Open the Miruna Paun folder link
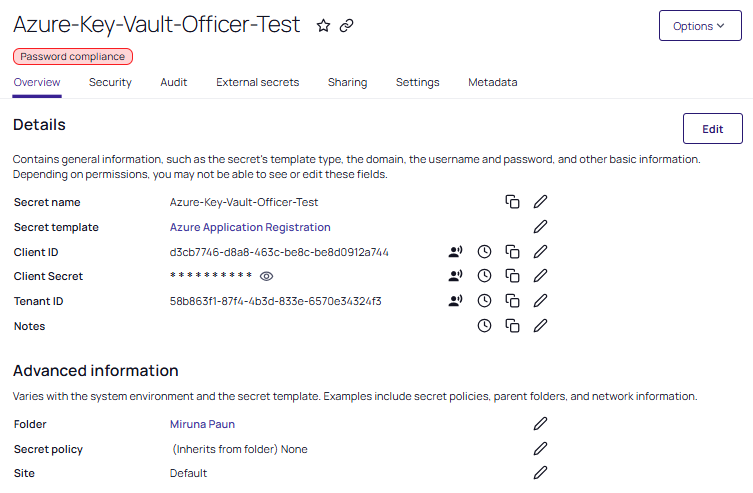Viewport: 753px width, 493px height. coord(202,424)
